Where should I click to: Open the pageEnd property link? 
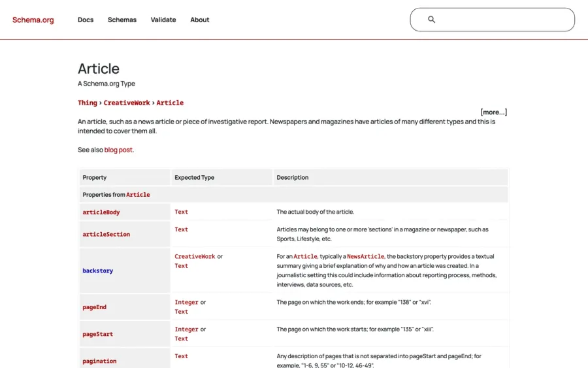click(95, 307)
